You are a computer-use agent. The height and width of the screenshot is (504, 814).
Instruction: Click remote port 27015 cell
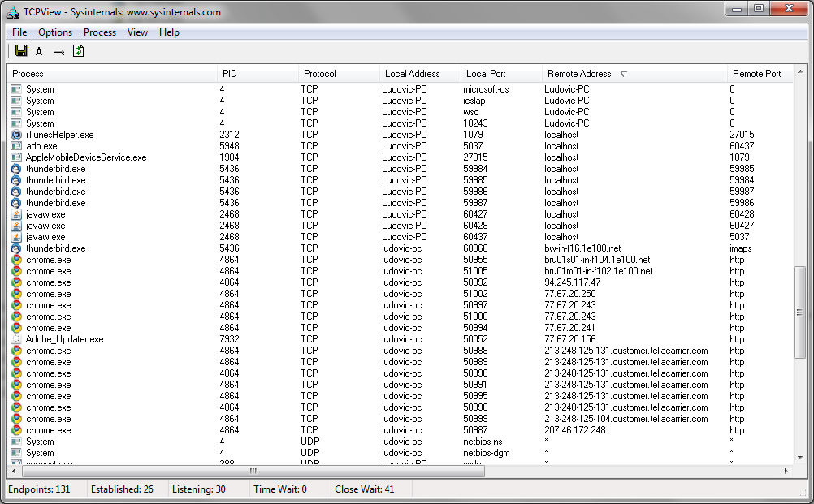coord(742,135)
